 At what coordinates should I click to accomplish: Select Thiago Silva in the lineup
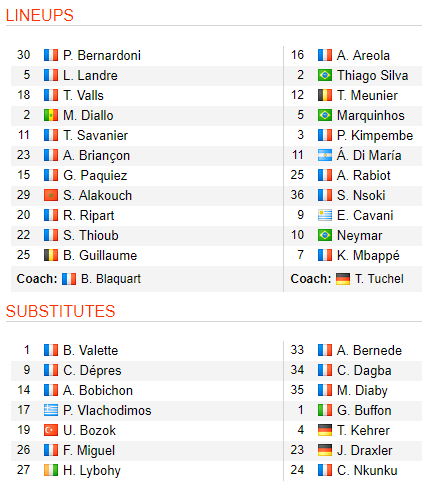[372, 76]
